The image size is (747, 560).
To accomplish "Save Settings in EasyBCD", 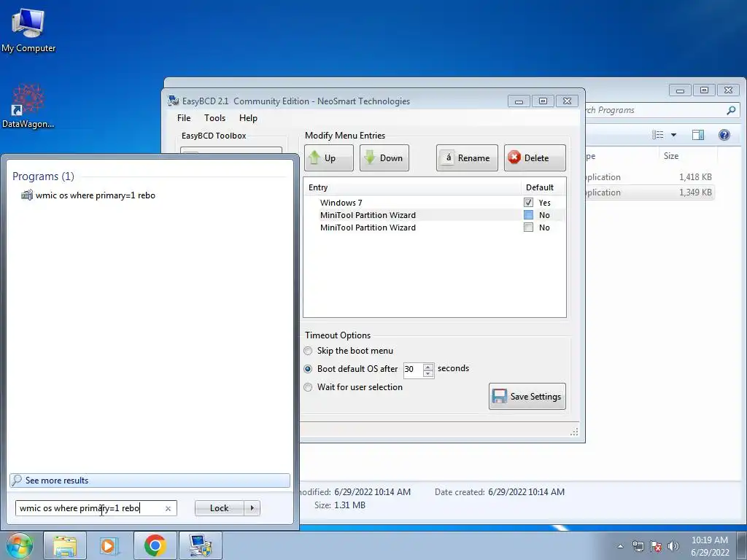I will point(527,396).
